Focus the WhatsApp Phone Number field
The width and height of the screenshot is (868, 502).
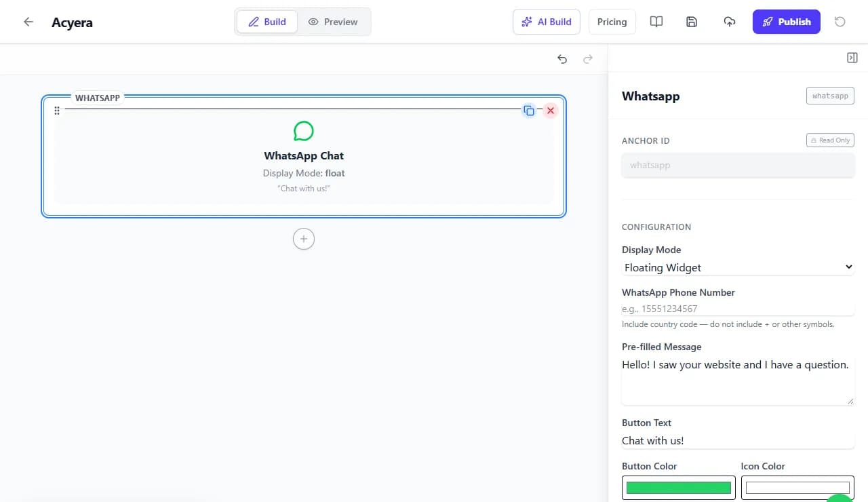[x=738, y=309]
